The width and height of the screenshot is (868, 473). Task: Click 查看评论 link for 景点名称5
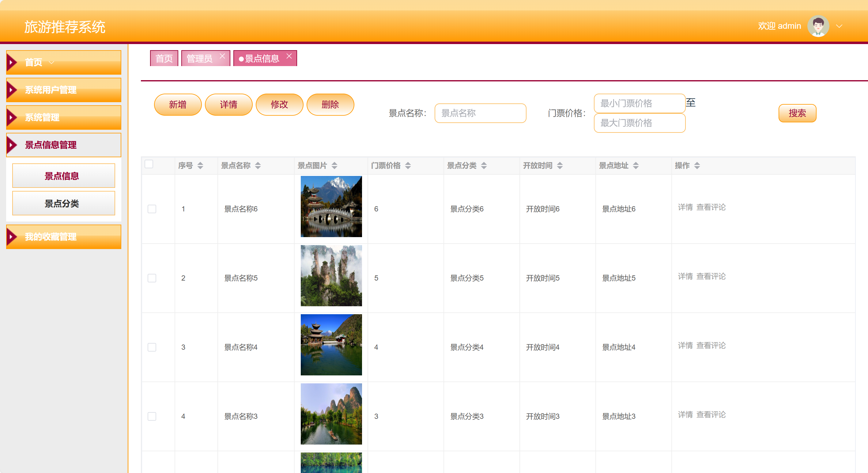click(x=711, y=276)
